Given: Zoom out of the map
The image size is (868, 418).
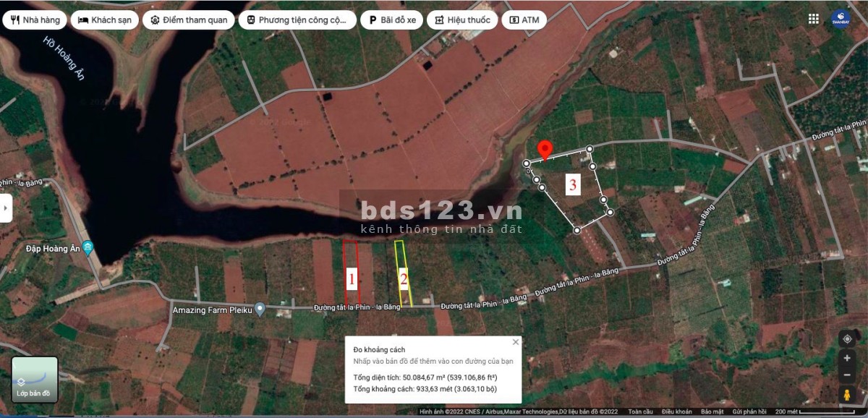Looking at the screenshot, I should (x=846, y=375).
